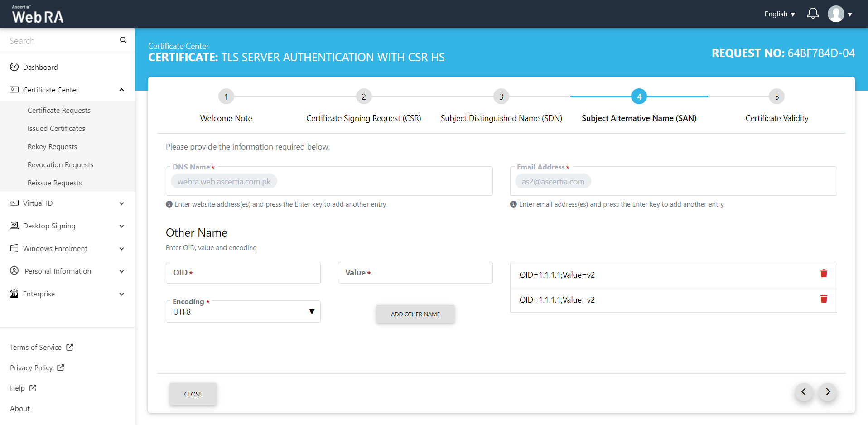Open Reissue Requests
Viewport: 868px width, 425px height.
click(54, 183)
